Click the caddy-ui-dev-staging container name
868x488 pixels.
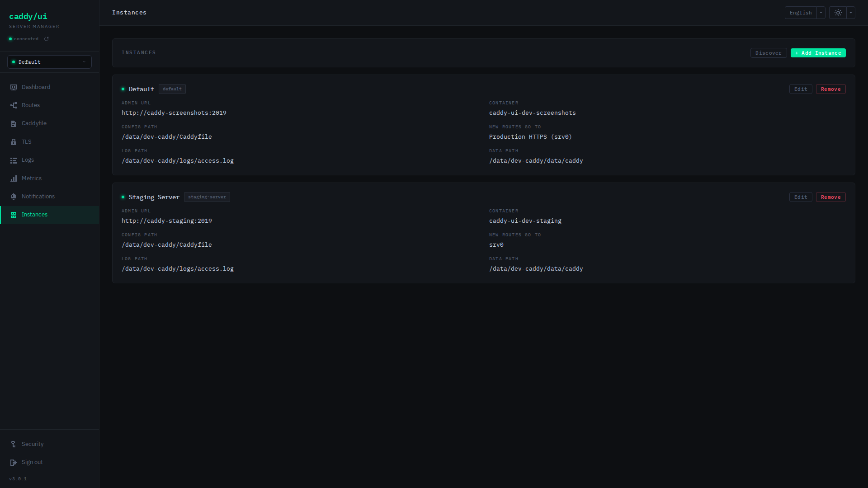click(525, 221)
